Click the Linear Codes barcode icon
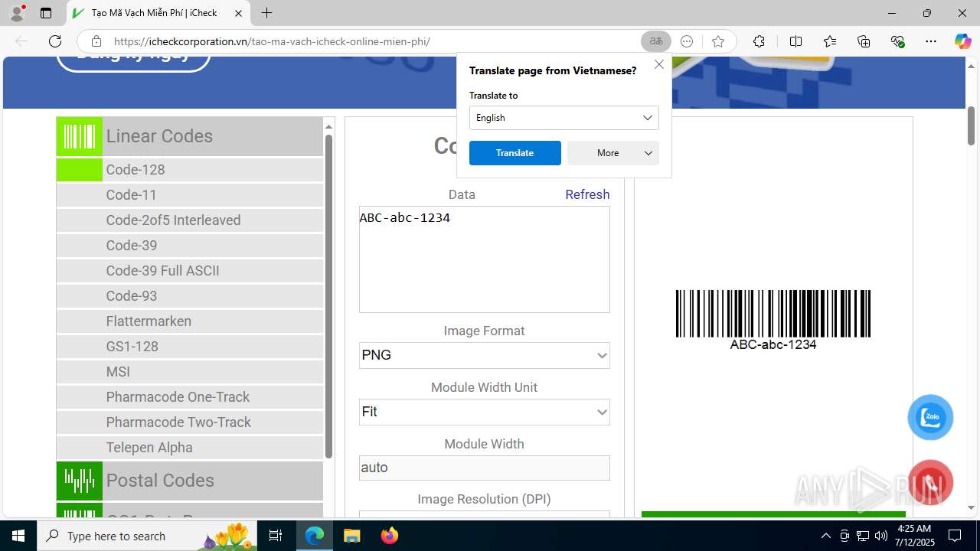The width and height of the screenshot is (980, 551). pyautogui.click(x=80, y=136)
